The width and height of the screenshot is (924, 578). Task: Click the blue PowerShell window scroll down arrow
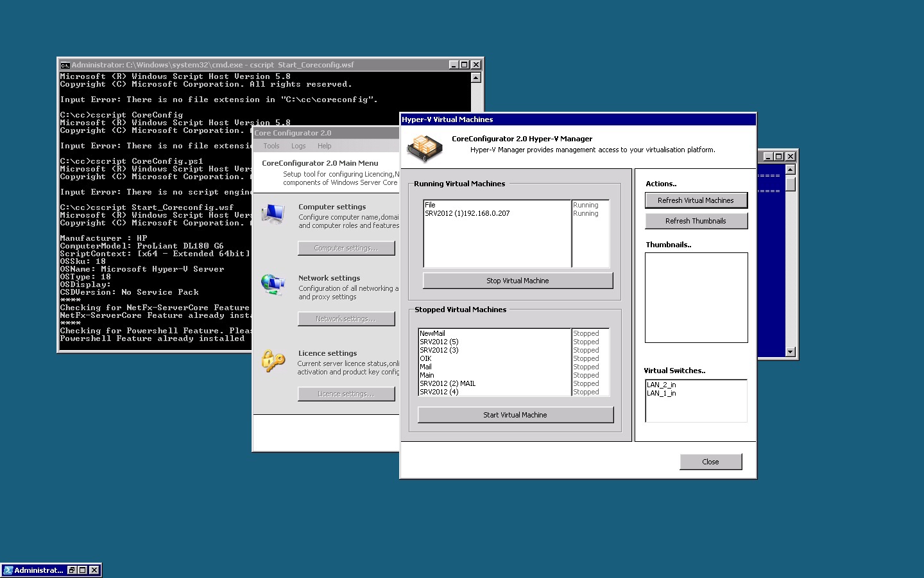[791, 352]
